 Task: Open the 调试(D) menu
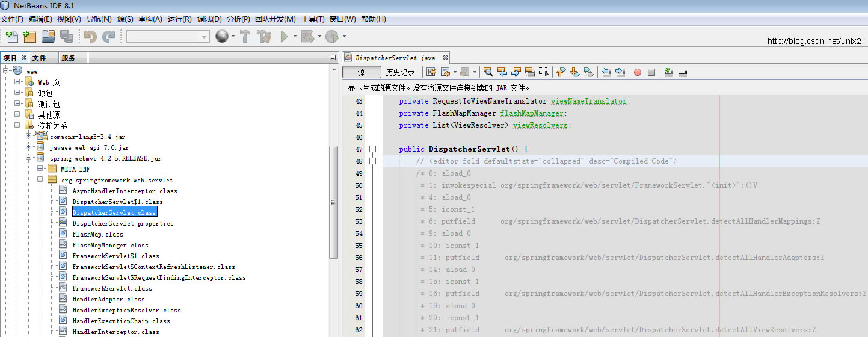[x=209, y=19]
